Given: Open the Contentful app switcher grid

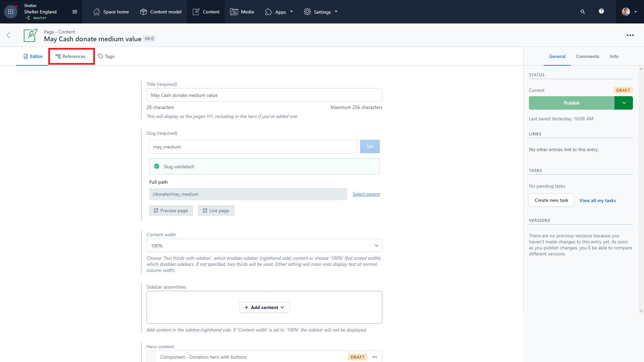Looking at the screenshot, I should pyautogui.click(x=10, y=11).
